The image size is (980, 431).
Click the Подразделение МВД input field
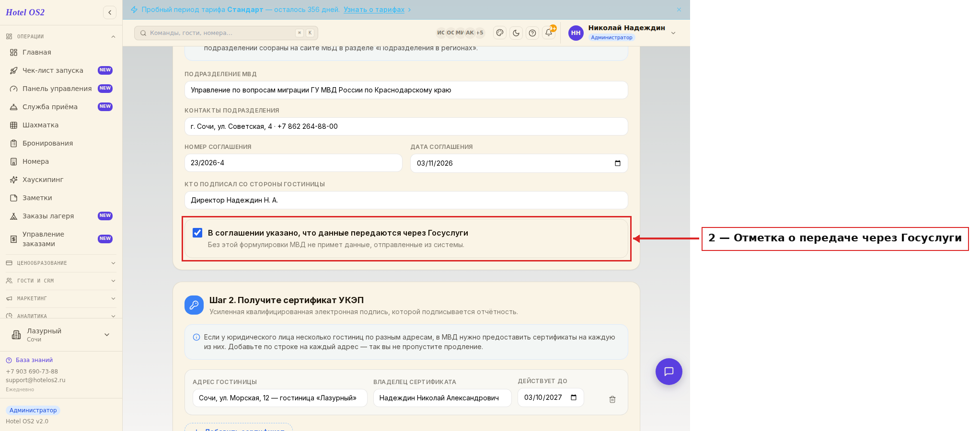(406, 90)
